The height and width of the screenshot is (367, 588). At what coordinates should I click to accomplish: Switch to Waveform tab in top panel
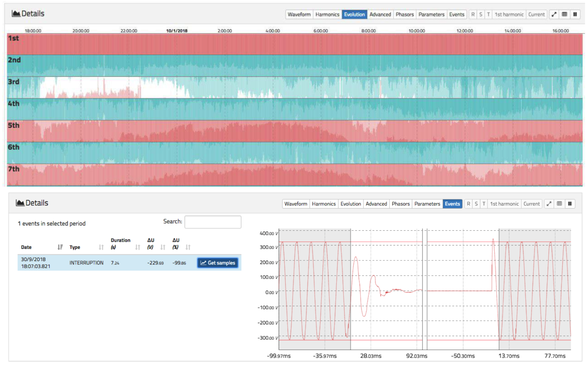pos(299,14)
